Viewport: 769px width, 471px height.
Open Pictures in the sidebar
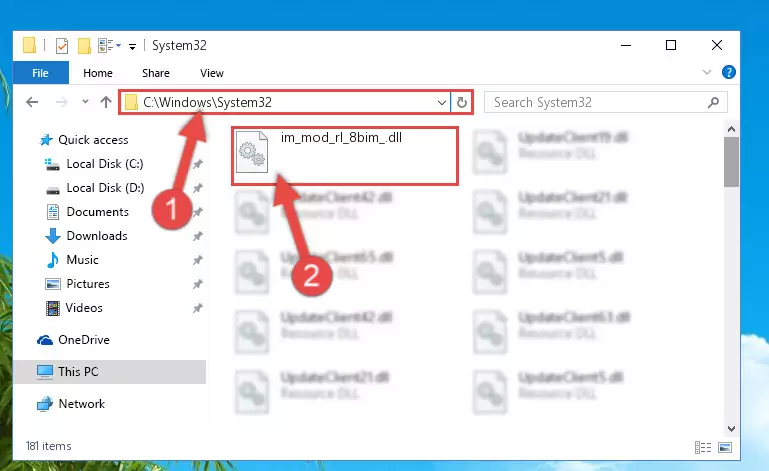click(x=88, y=284)
